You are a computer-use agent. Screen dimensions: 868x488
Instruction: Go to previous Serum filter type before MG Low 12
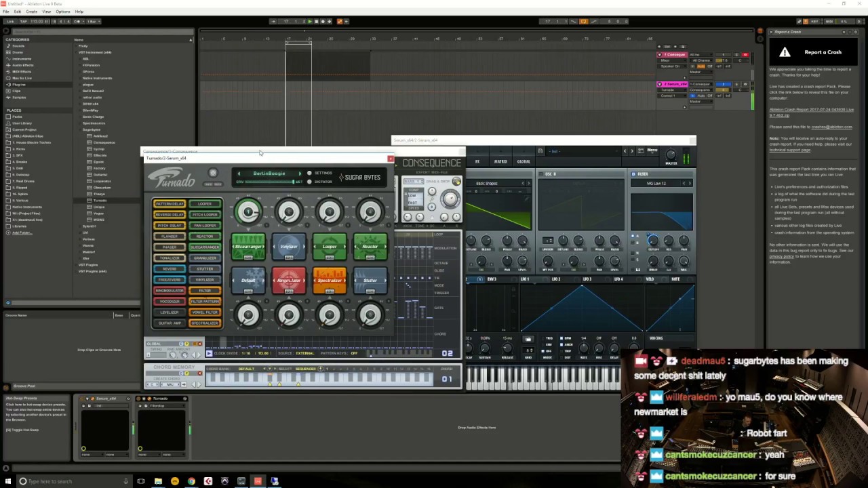pos(684,183)
